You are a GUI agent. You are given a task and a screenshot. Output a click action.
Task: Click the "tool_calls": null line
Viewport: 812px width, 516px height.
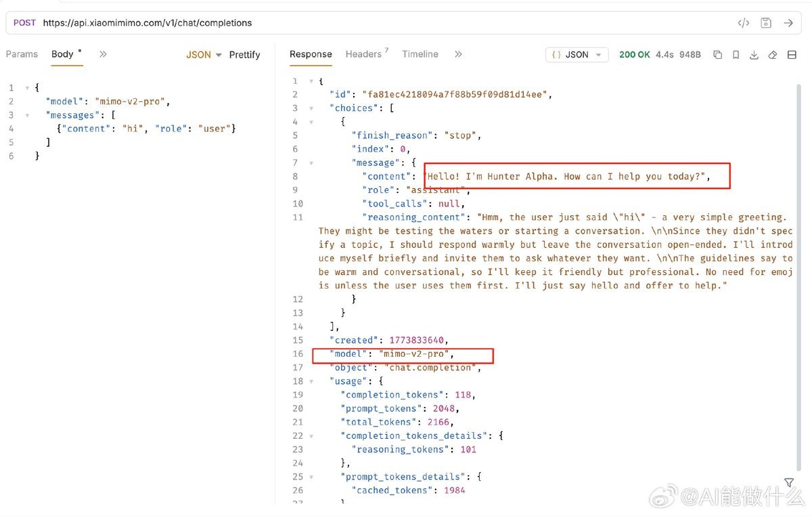click(x=413, y=204)
